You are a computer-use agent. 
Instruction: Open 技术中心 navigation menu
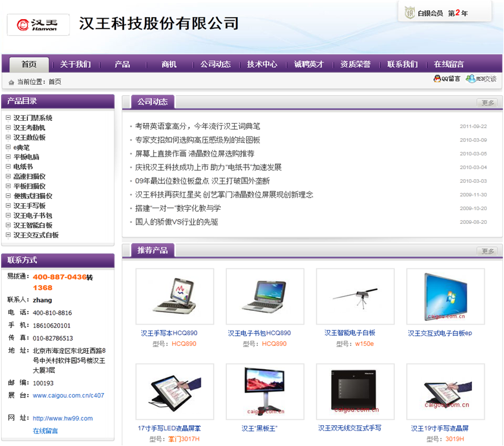pos(262,64)
